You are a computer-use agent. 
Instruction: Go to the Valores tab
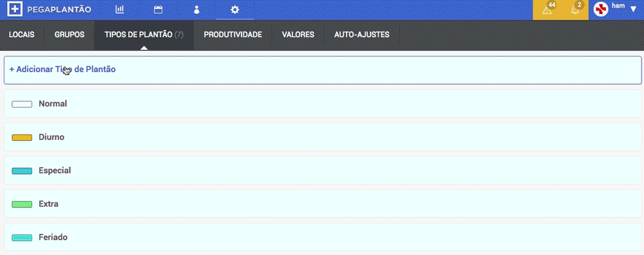298,35
